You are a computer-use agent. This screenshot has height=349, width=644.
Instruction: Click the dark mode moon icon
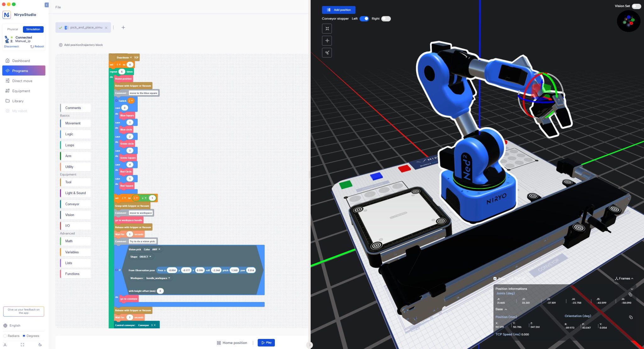coord(40,344)
